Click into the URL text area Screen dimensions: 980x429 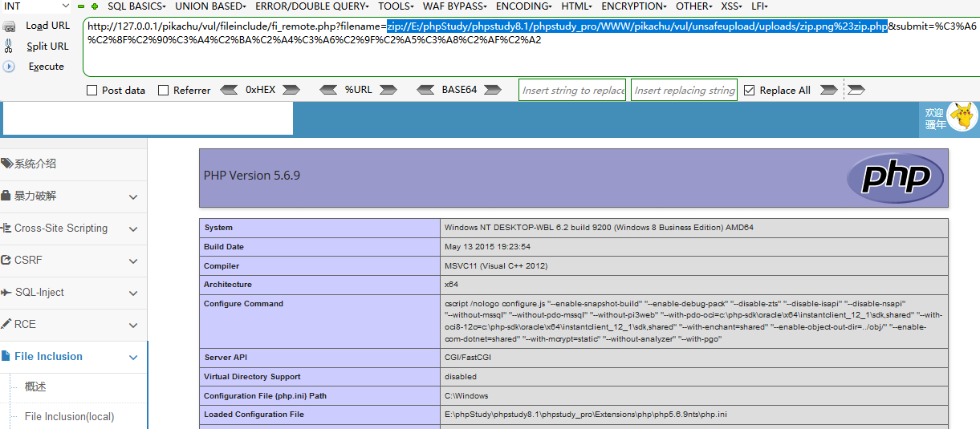tap(531, 47)
